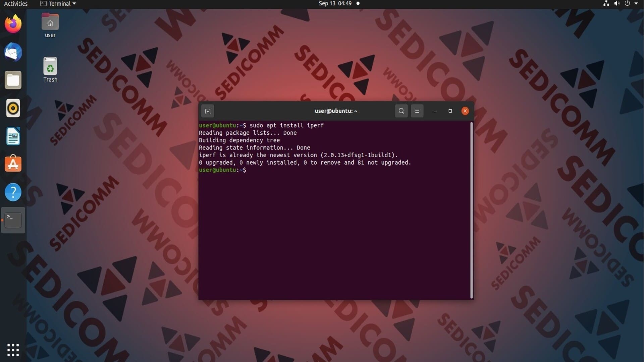Click the Activities button
Viewport: 644px width, 362px height.
pyautogui.click(x=16, y=4)
